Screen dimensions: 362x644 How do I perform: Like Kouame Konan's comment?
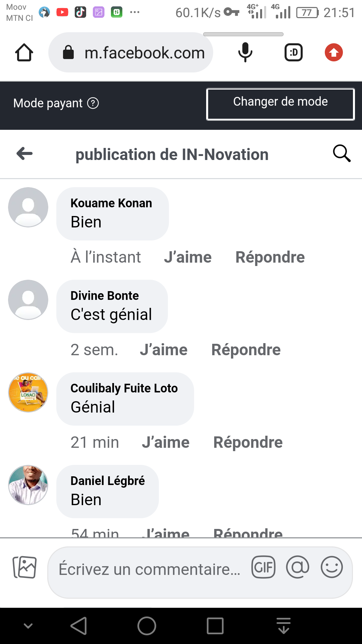[x=188, y=257]
